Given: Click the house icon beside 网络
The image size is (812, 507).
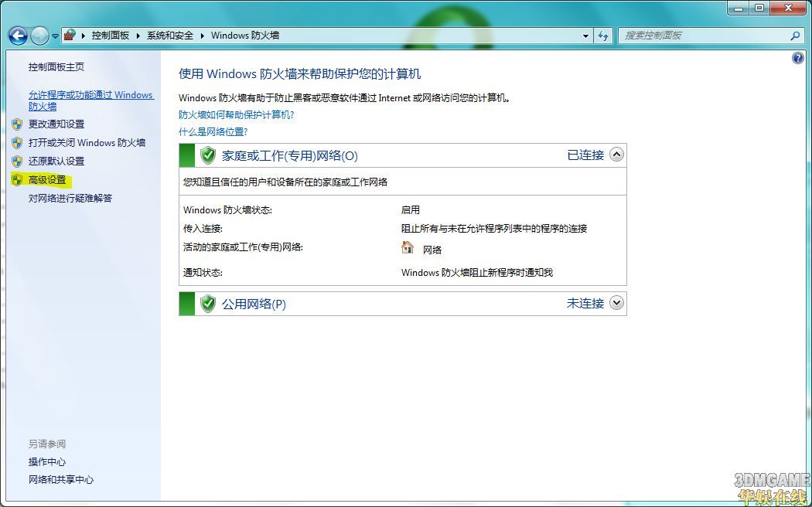Looking at the screenshot, I should [408, 247].
